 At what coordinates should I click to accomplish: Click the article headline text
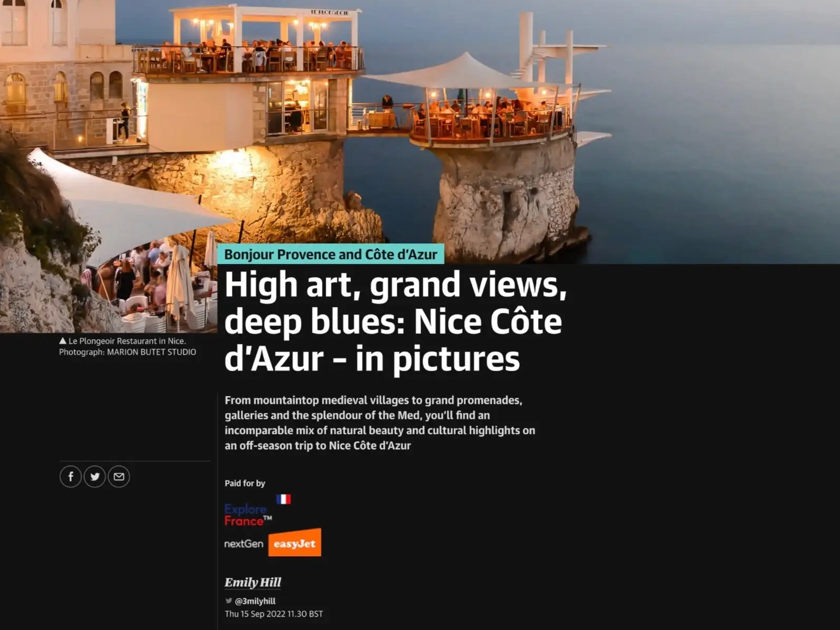coord(395,321)
